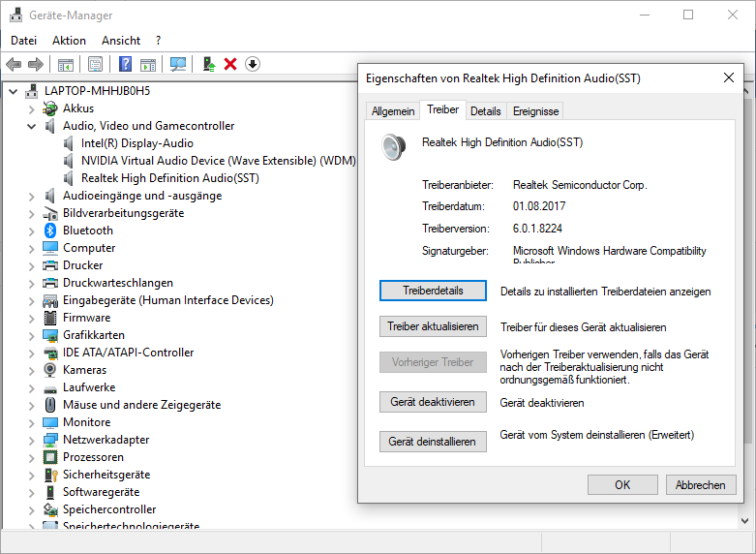Click the Abbrechen button

(x=701, y=484)
